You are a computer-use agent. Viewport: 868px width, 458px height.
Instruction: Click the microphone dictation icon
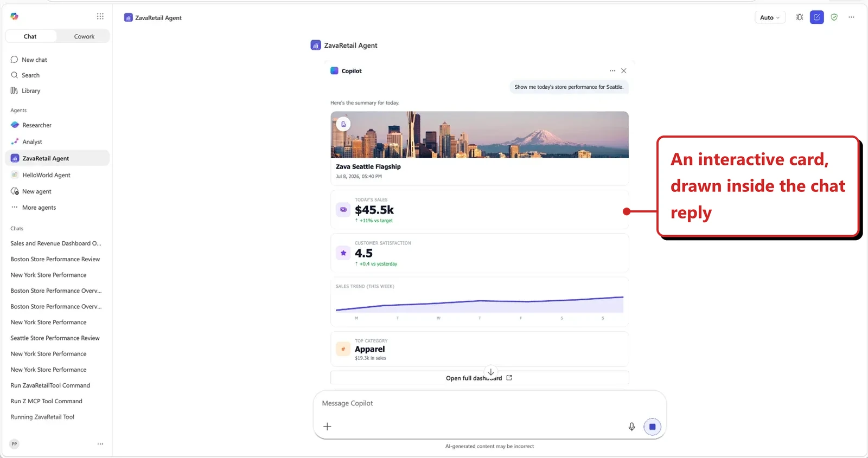pyautogui.click(x=631, y=427)
